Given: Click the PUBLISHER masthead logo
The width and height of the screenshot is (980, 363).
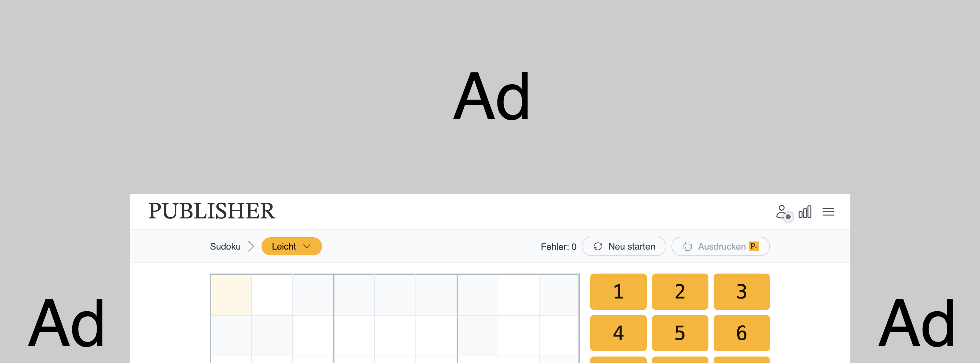Looking at the screenshot, I should pyautogui.click(x=213, y=211).
